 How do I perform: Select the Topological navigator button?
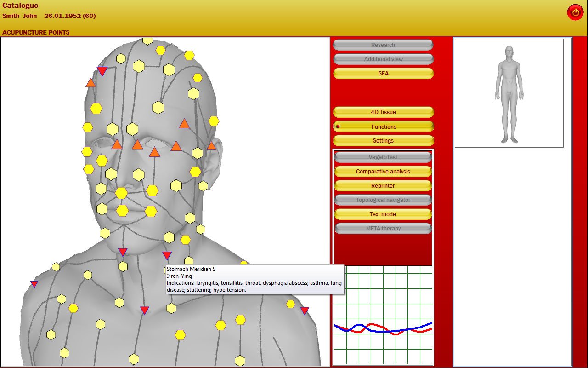click(383, 200)
